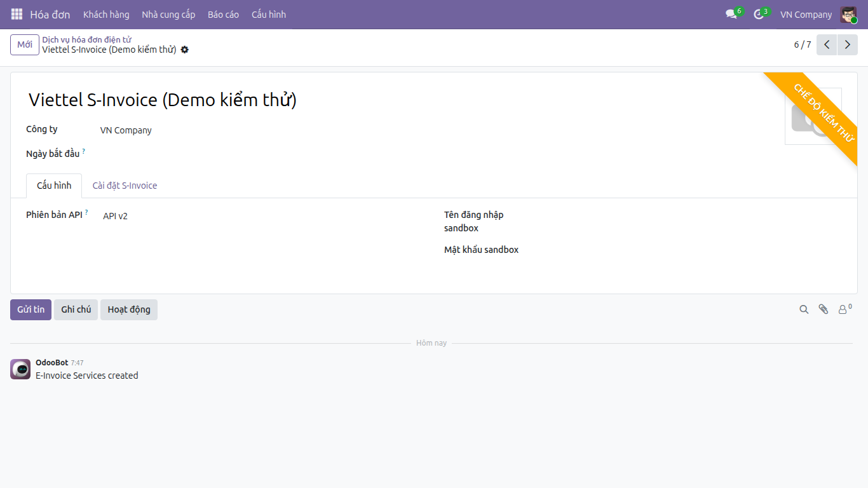Click OdooBot avatar in chatter
Screen dimensions: 868x488
pyautogui.click(x=20, y=369)
